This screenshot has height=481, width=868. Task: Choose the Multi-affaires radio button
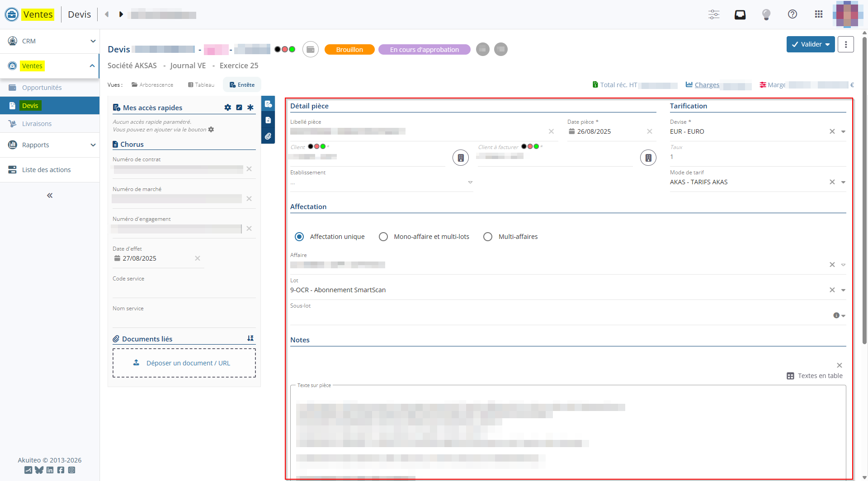coord(488,237)
